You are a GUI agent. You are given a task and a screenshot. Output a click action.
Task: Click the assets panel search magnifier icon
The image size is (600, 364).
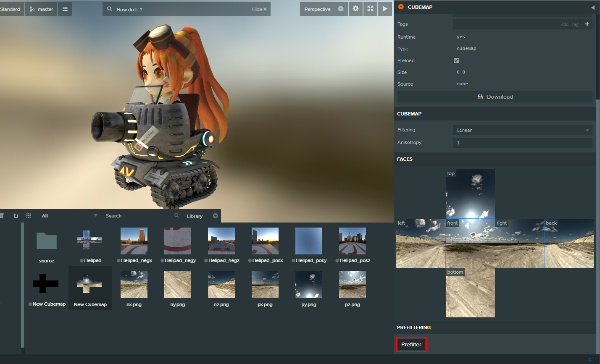tap(177, 216)
